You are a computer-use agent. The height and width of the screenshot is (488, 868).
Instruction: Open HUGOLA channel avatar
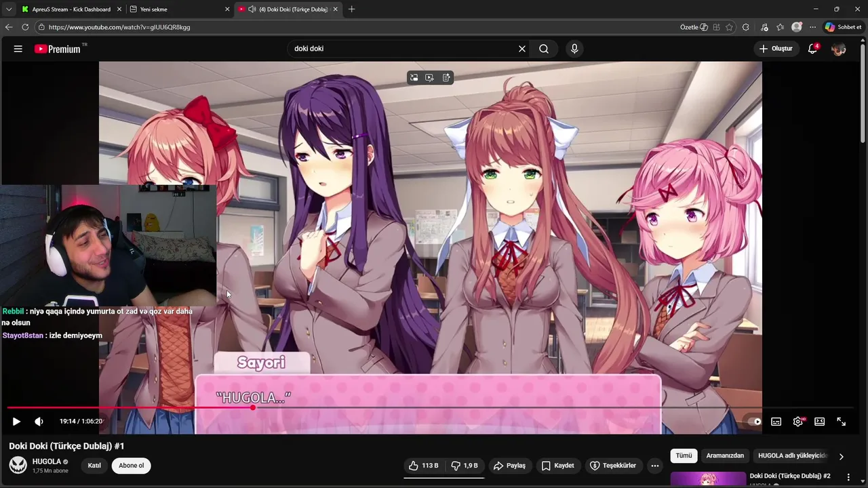tap(18, 465)
